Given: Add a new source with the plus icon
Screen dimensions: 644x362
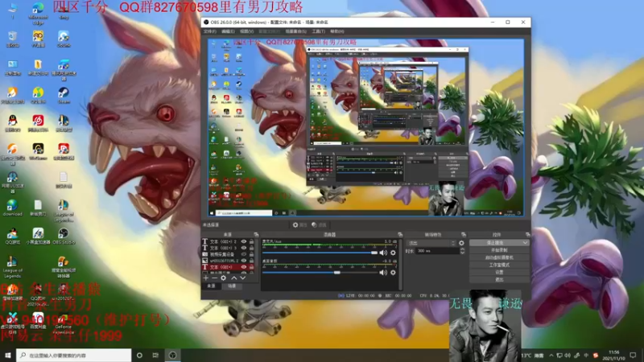Looking at the screenshot, I should pyautogui.click(x=206, y=278).
